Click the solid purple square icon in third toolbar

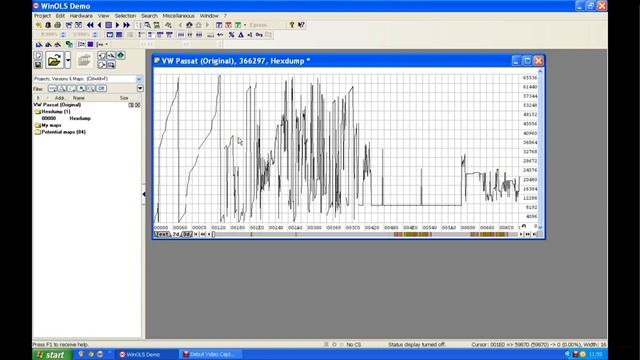tap(91, 44)
